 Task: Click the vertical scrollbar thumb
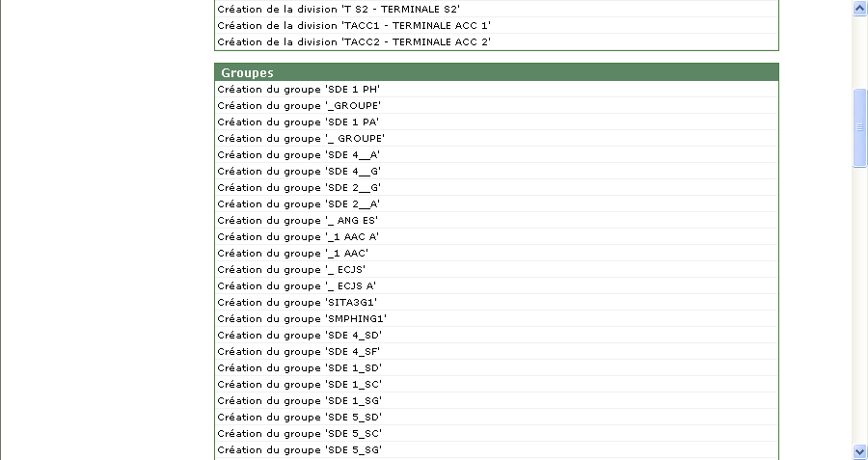point(859,127)
